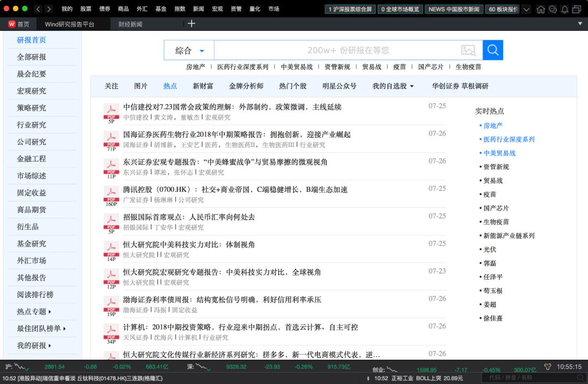Image resolution: width=588 pixels, height=384 pixels.
Task: Open the chat messages icon at top right
Action: (x=553, y=9)
